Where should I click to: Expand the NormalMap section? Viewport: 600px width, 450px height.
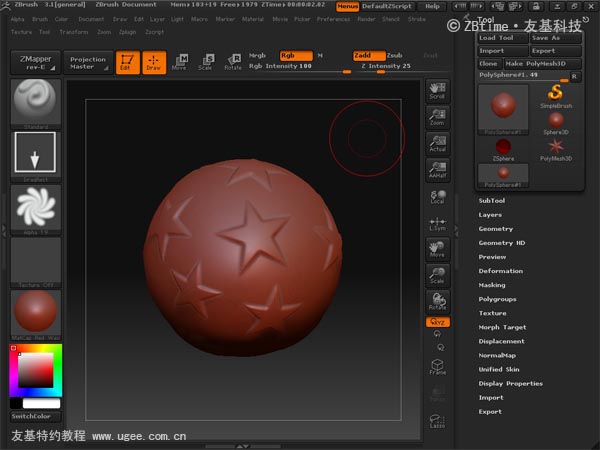tap(497, 355)
